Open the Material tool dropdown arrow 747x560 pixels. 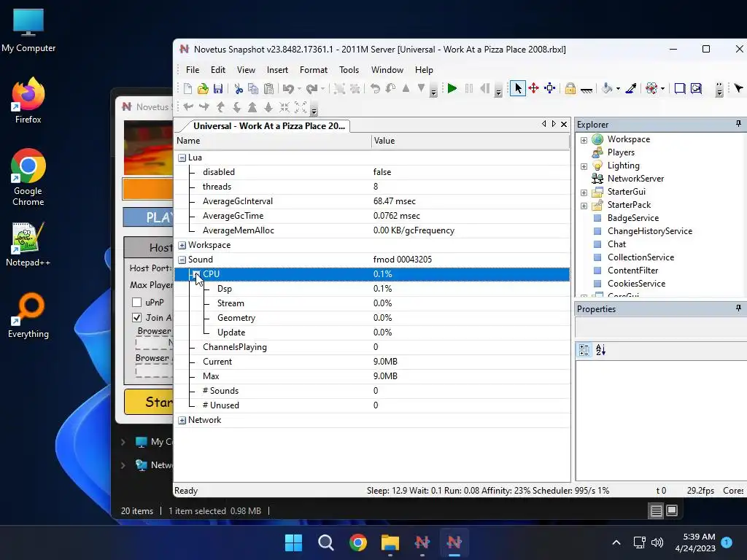[662, 89]
